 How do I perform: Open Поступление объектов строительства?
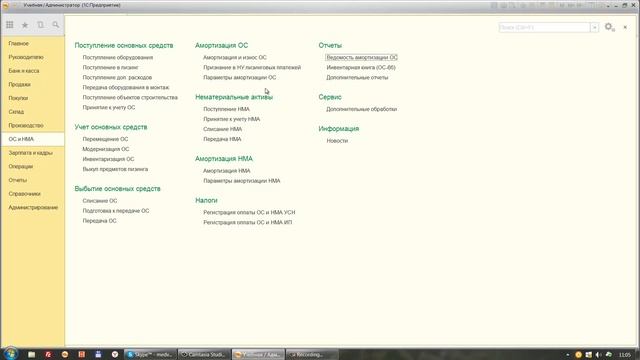130,98
